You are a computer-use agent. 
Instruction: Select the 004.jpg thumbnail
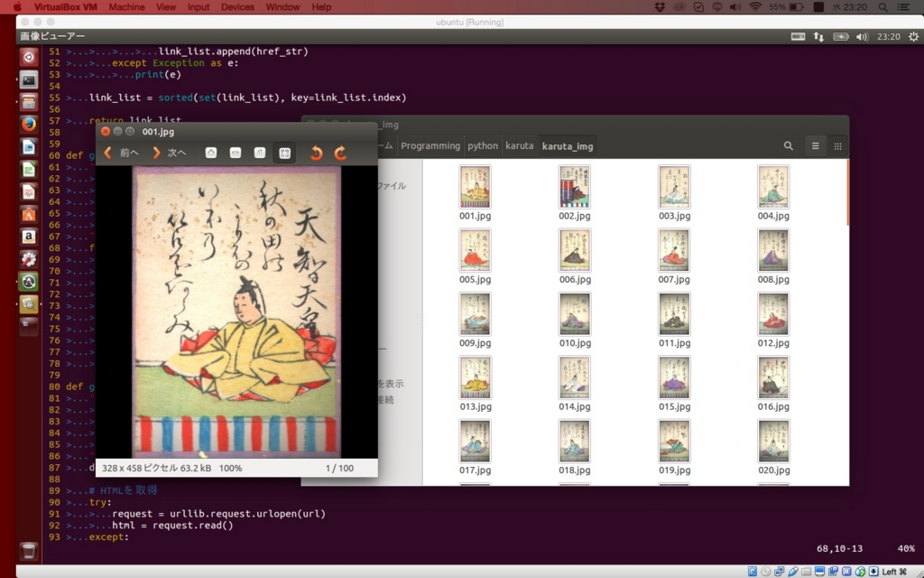click(x=773, y=187)
